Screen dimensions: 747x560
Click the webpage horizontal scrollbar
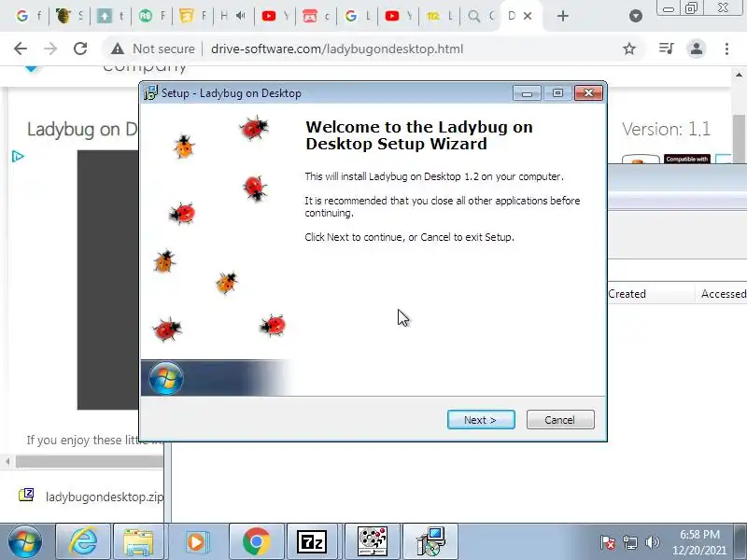click(89, 461)
